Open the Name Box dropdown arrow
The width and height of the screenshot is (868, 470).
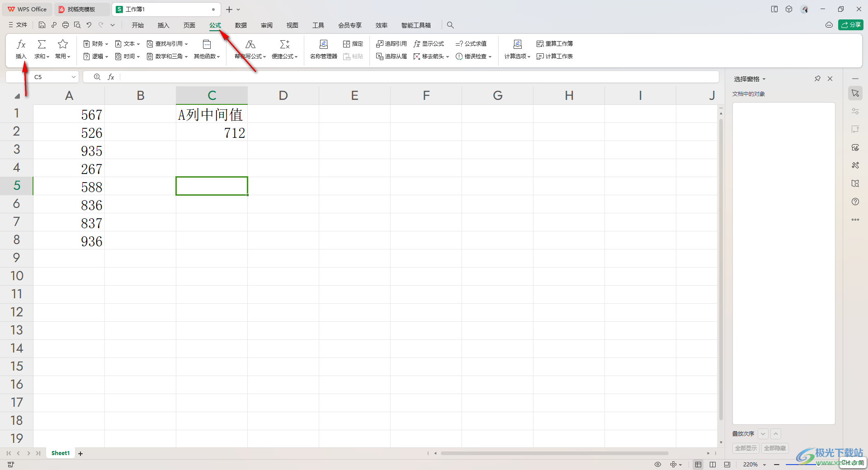tap(74, 77)
